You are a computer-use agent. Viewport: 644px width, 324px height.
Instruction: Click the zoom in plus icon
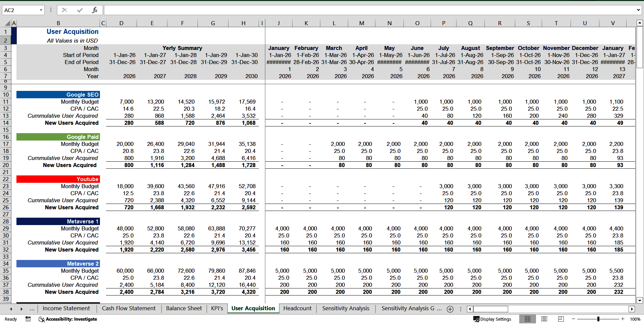[623, 319]
